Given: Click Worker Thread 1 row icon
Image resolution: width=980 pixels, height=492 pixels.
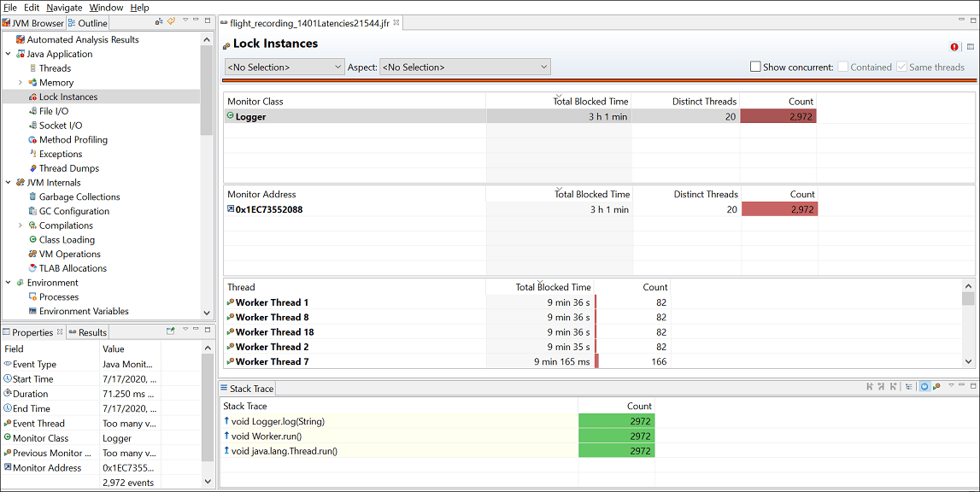Looking at the screenshot, I should coord(230,302).
